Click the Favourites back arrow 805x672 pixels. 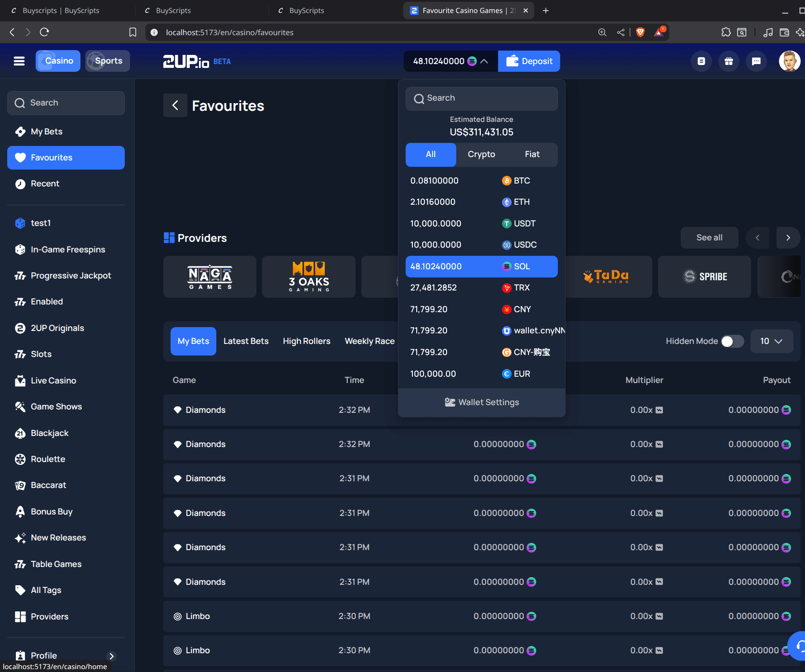tap(175, 105)
